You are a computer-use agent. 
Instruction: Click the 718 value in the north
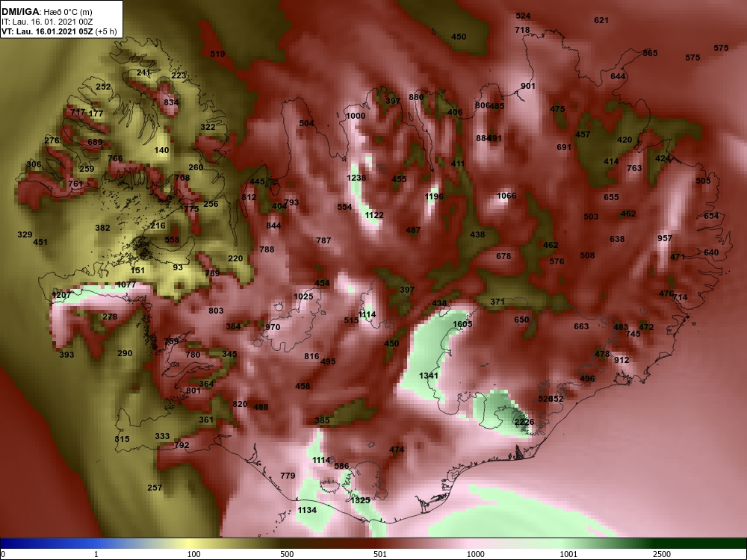tap(523, 30)
